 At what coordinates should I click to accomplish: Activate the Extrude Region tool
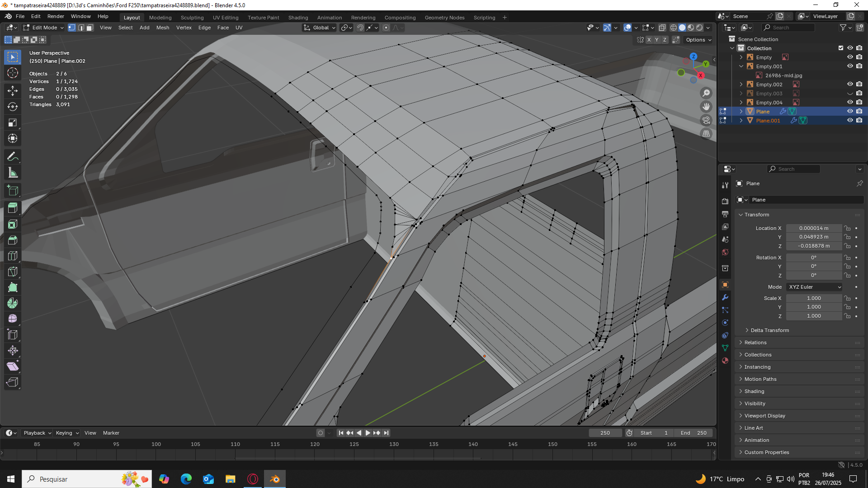pyautogui.click(x=13, y=208)
